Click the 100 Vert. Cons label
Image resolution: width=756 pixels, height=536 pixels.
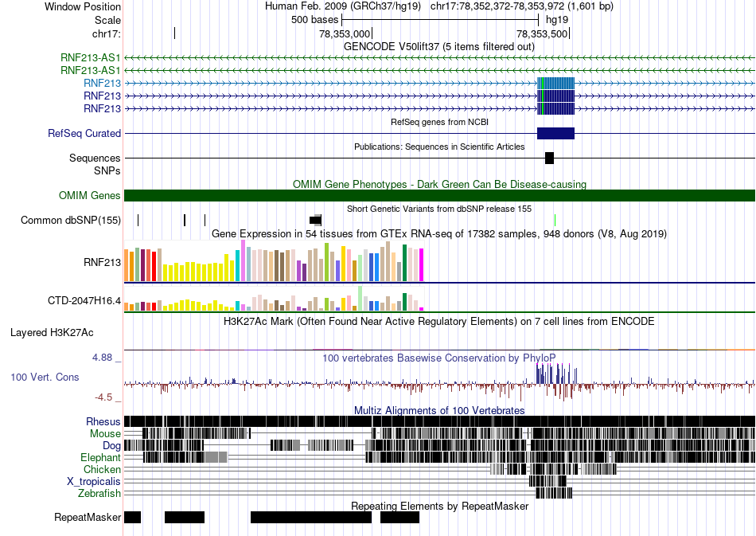[45, 378]
